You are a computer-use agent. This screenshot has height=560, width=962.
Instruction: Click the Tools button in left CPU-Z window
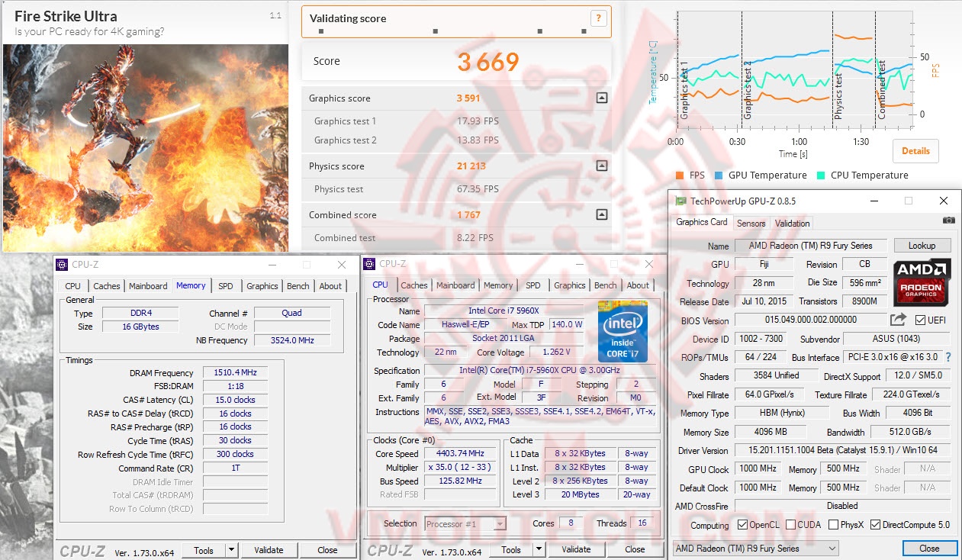tap(204, 550)
